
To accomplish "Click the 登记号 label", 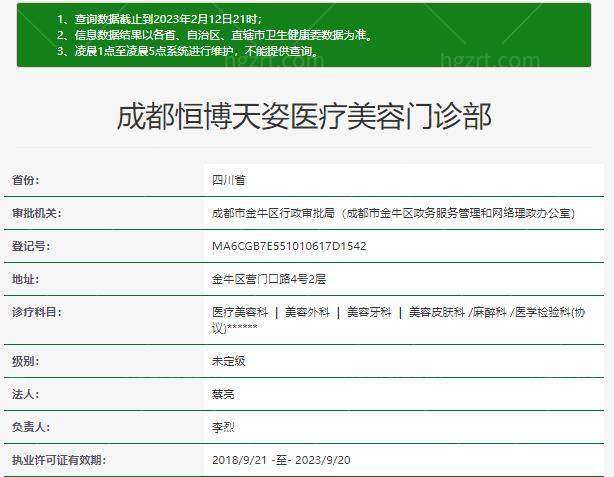I will (x=31, y=246).
